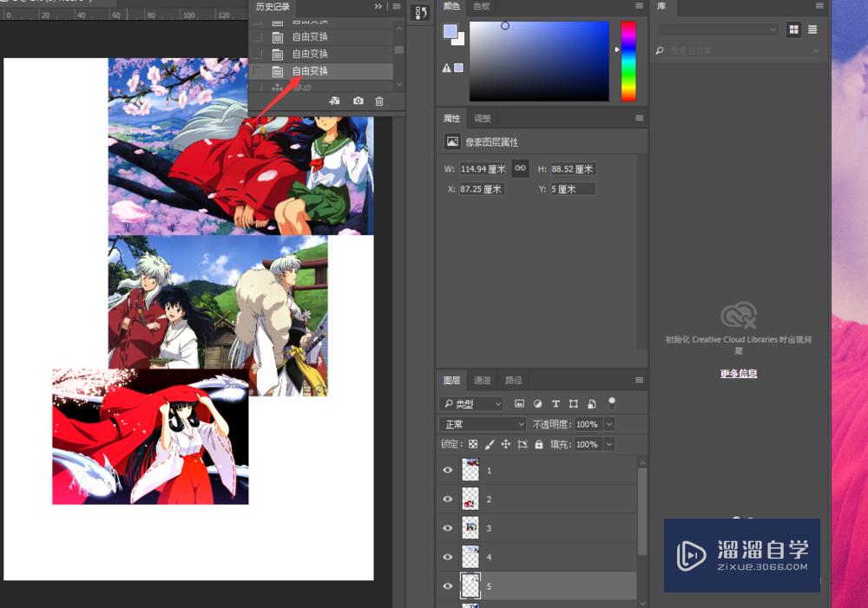Viewport: 868px width, 608px height.
Task: Open the Color panel menu
Action: pyautogui.click(x=639, y=6)
